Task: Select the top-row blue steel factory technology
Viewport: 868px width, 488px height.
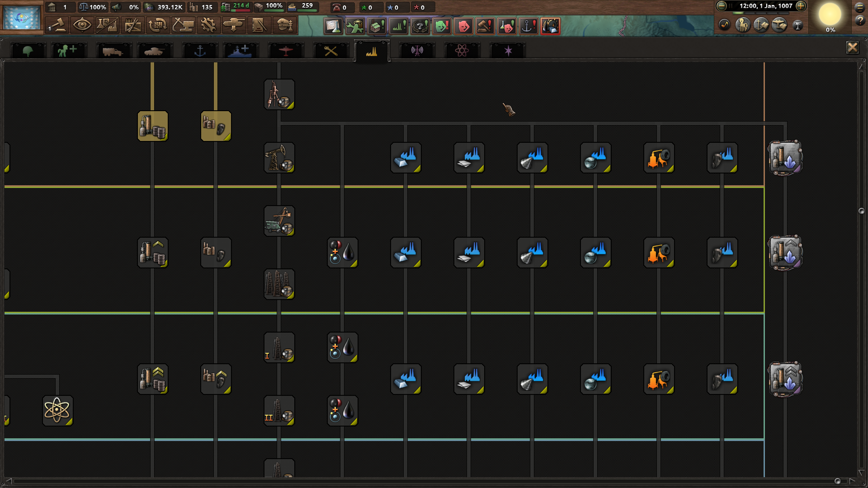Action: click(406, 158)
